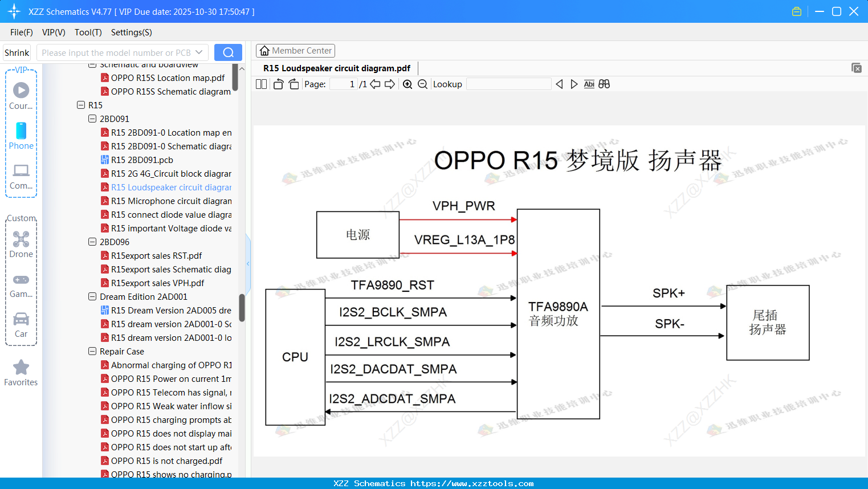
Task: Open the model number dropdown arrow
Action: (x=199, y=52)
